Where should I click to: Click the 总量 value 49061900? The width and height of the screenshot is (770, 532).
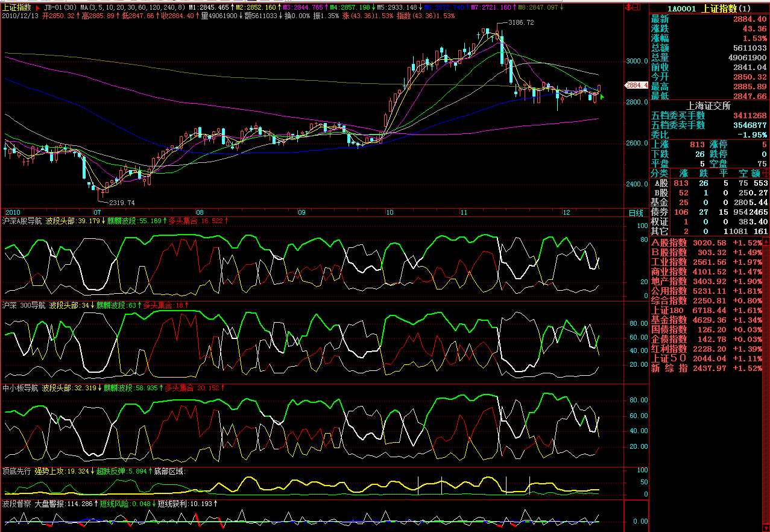click(x=747, y=57)
